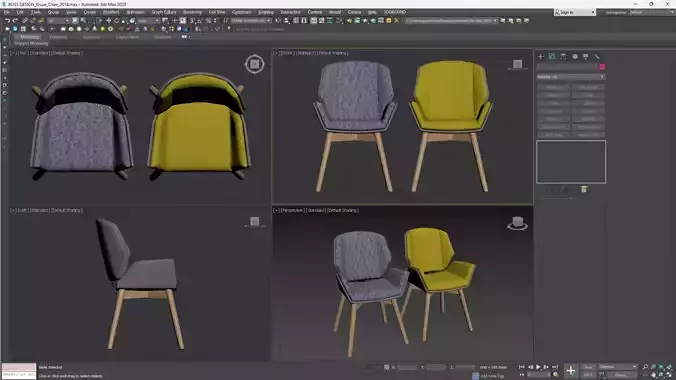Open the Help menu
The width and height of the screenshot is (676, 380).
tap(372, 12)
